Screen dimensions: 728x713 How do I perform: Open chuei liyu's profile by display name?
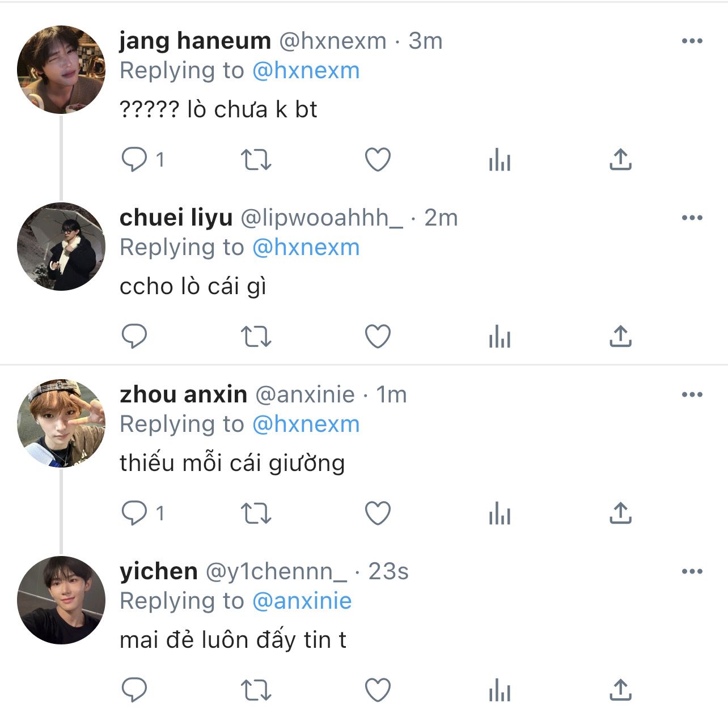[176, 218]
